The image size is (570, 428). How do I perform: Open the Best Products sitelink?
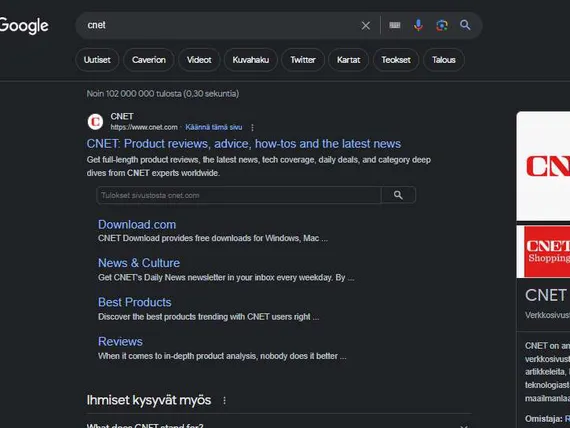(x=135, y=302)
